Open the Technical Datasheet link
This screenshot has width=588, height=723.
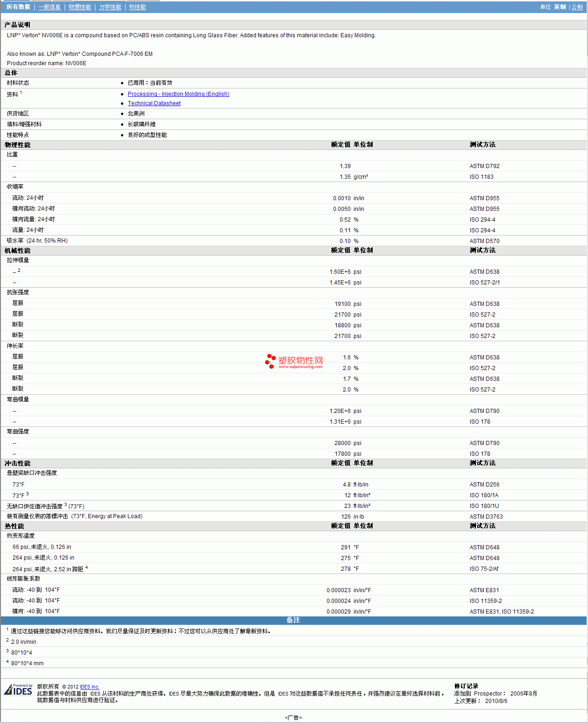coord(154,103)
